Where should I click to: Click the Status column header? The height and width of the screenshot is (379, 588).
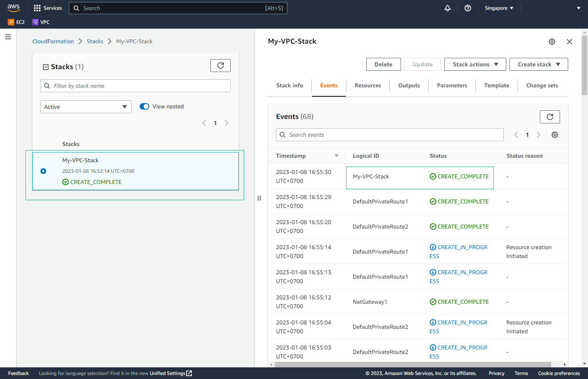[x=438, y=156]
